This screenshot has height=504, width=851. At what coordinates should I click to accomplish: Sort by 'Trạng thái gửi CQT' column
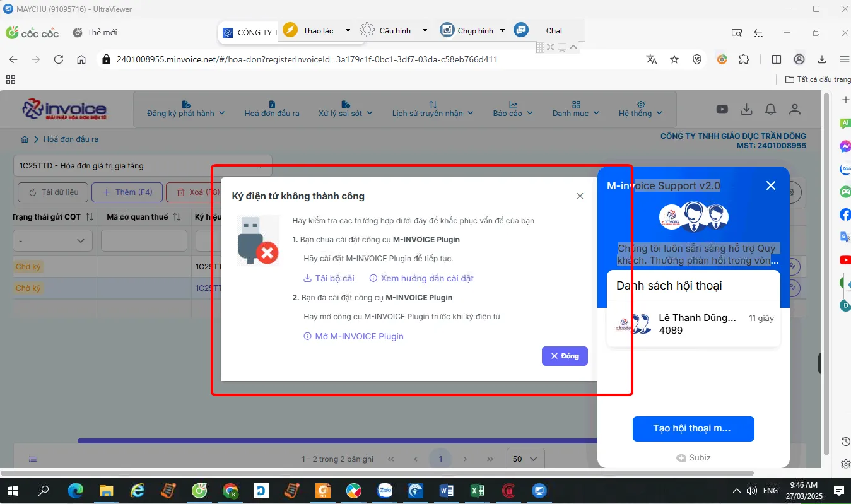pyautogui.click(x=89, y=217)
